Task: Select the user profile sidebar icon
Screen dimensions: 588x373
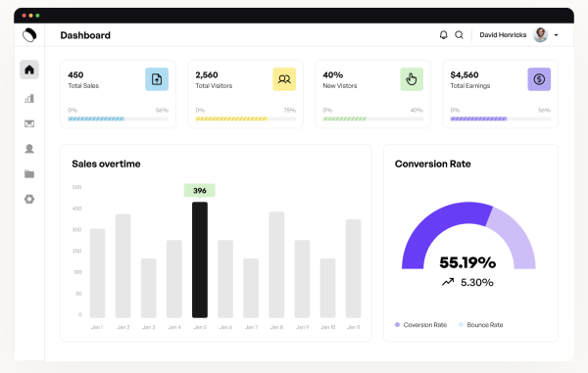Action: pyautogui.click(x=29, y=149)
